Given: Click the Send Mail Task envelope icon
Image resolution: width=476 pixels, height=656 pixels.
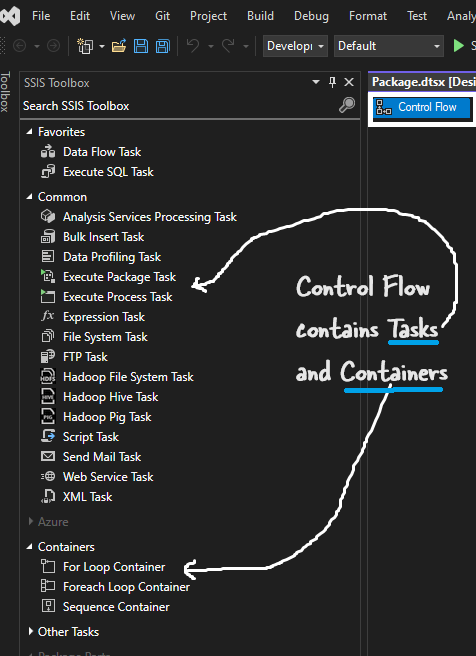Looking at the screenshot, I should (x=48, y=456).
